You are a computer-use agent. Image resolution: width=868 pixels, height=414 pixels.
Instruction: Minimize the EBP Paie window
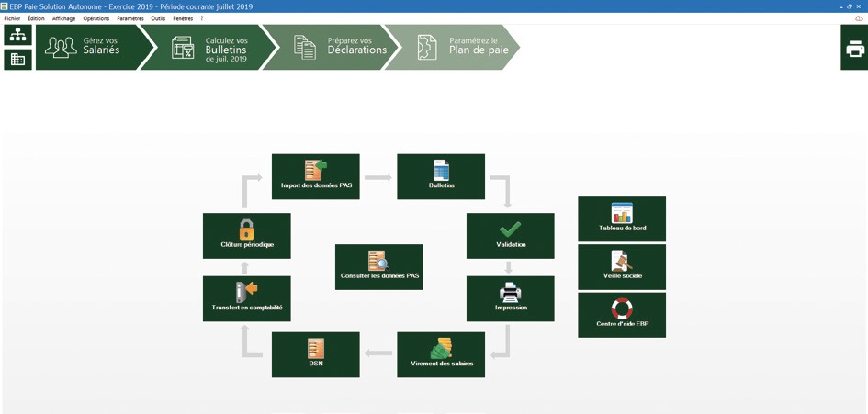(840, 6)
